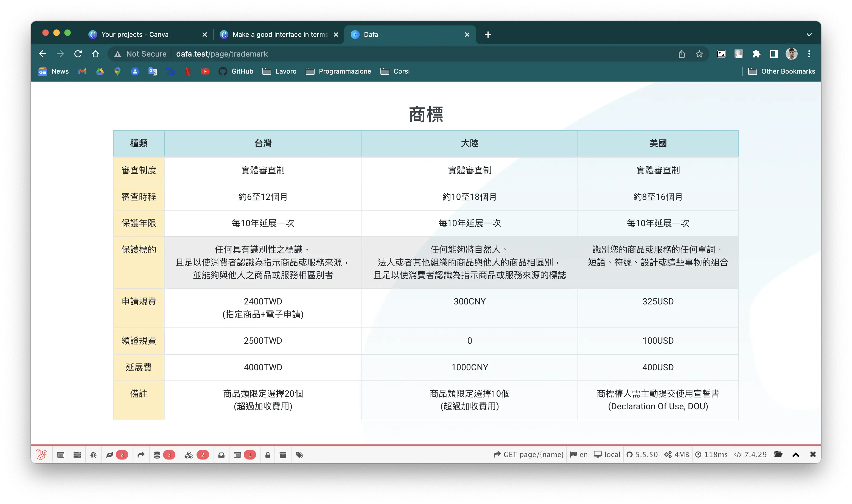The height and width of the screenshot is (504, 852).
Task: Open the Database queries icon panel
Action: [x=157, y=455]
